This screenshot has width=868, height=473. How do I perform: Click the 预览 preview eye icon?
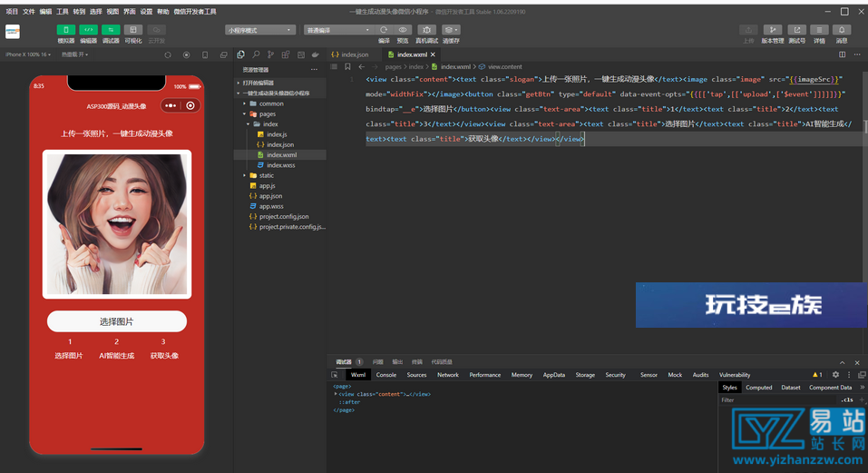pyautogui.click(x=403, y=30)
